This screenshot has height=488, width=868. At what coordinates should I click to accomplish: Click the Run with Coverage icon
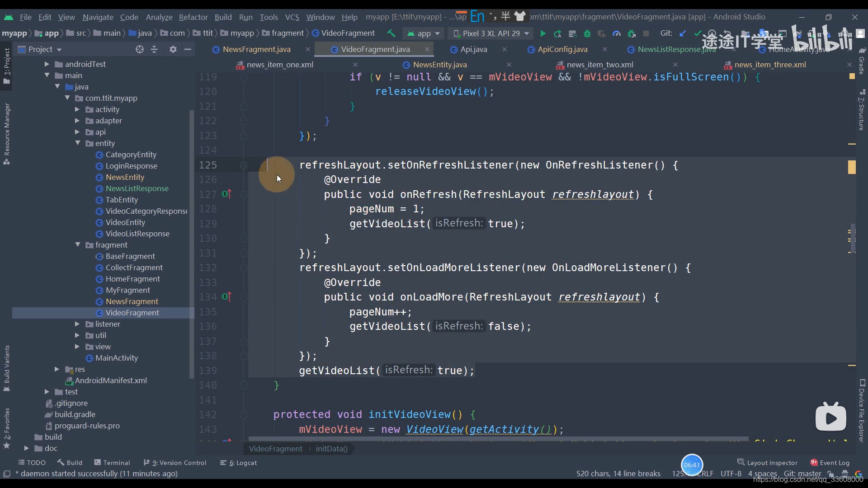coord(602,33)
